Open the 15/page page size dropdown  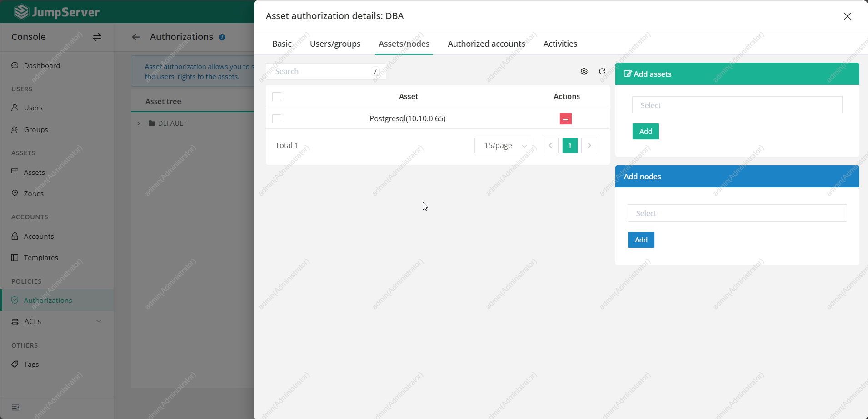tap(503, 146)
